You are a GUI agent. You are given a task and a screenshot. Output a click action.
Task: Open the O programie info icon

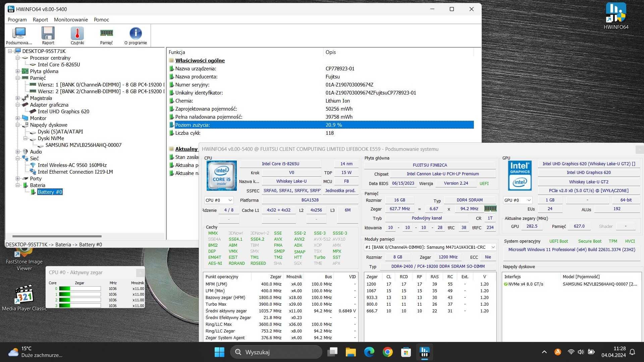(136, 36)
